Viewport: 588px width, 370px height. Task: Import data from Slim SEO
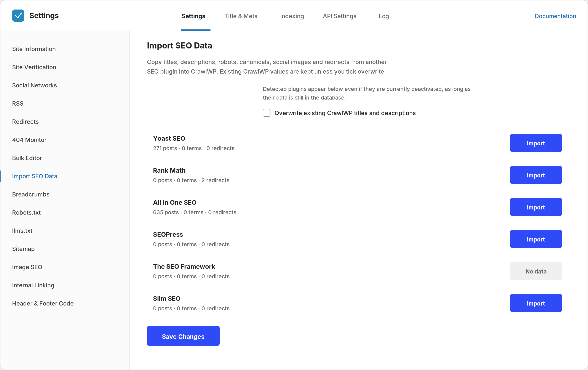pos(536,303)
